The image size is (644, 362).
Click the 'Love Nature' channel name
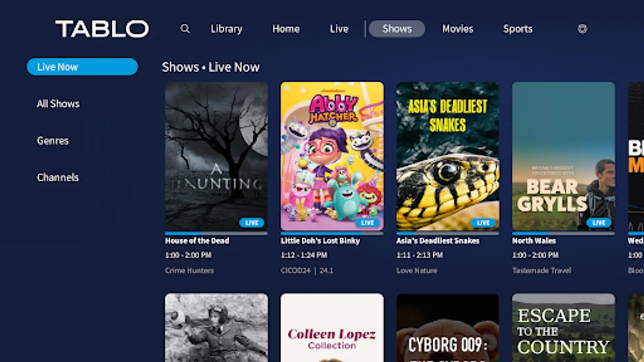coord(417,271)
